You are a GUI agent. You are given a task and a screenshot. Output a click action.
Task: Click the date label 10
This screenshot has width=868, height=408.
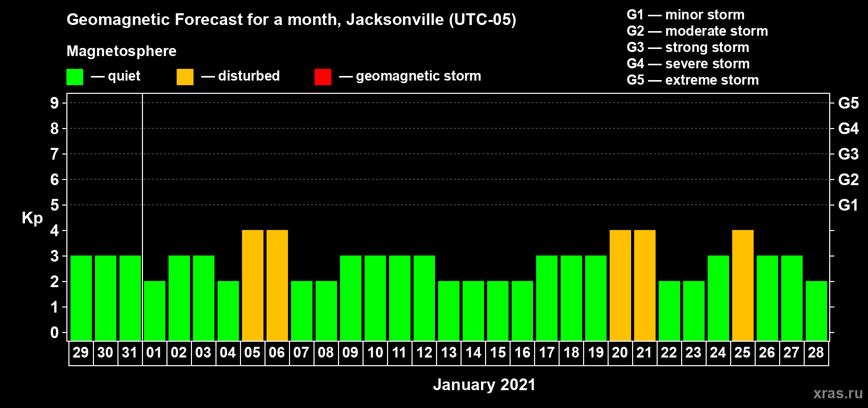point(375,352)
